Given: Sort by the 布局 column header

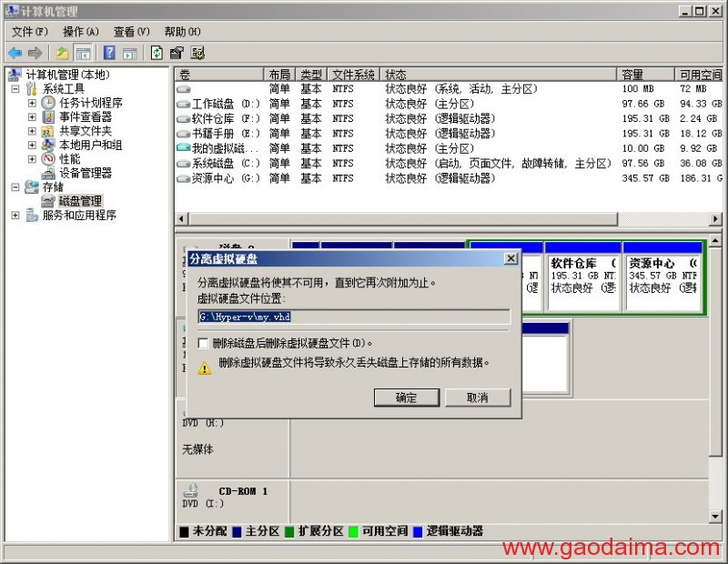Looking at the screenshot, I should 279,75.
